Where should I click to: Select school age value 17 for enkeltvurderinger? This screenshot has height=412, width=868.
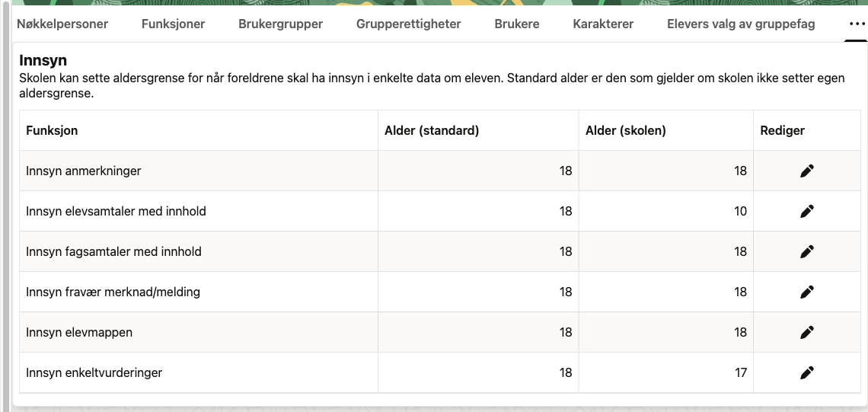pyautogui.click(x=741, y=372)
